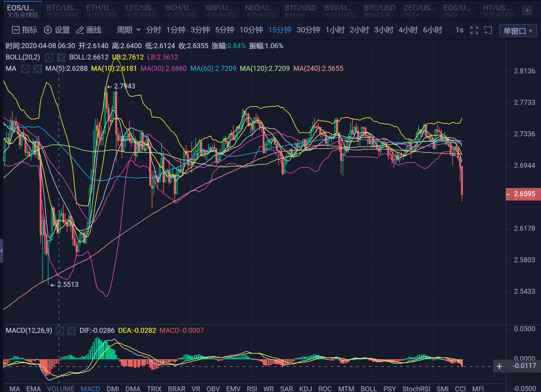Click the screenshot capture icon
541x392 pixels.
coord(488,30)
